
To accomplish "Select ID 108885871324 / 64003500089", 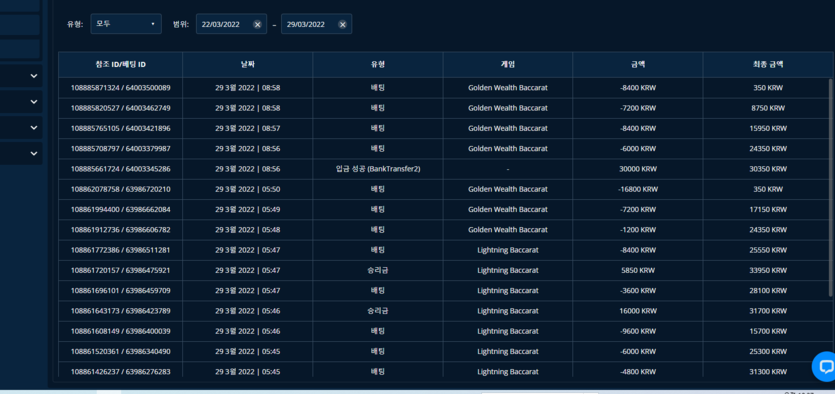I will (x=120, y=88).
